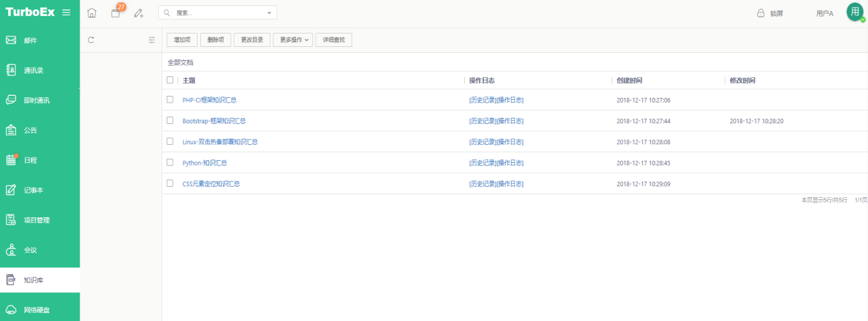Click the 增加项 button

click(x=182, y=40)
